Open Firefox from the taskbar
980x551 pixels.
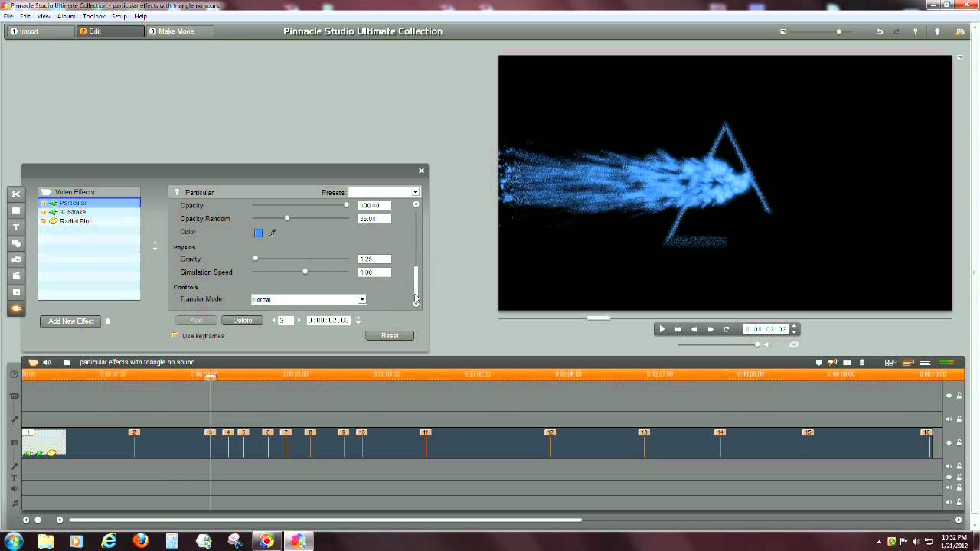(x=140, y=541)
